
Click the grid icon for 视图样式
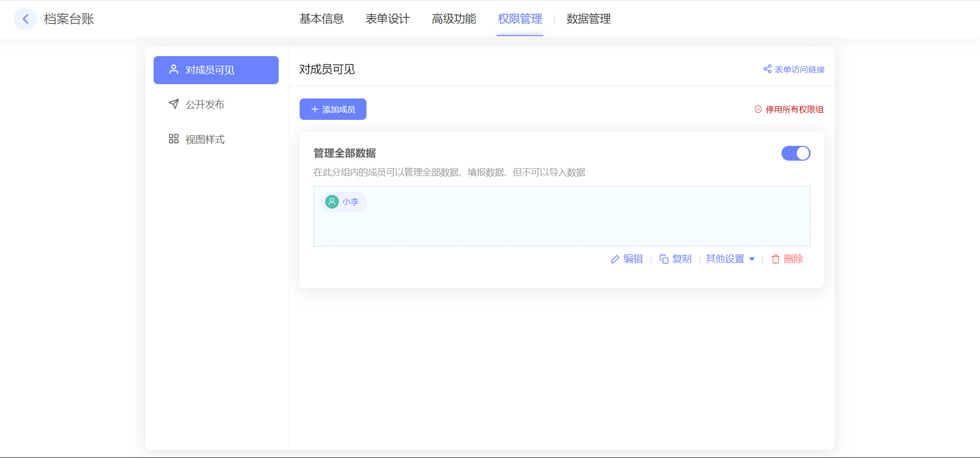pos(174,139)
